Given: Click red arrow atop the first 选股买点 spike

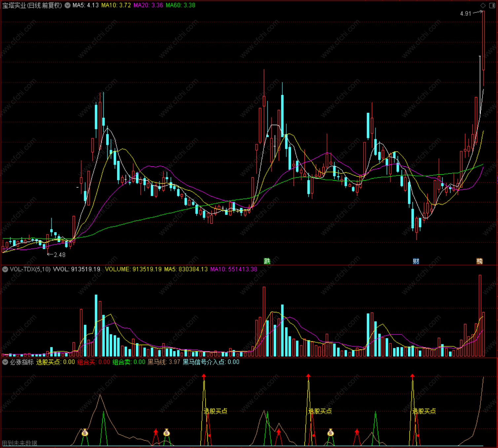Looking at the screenshot, I should (204, 376).
